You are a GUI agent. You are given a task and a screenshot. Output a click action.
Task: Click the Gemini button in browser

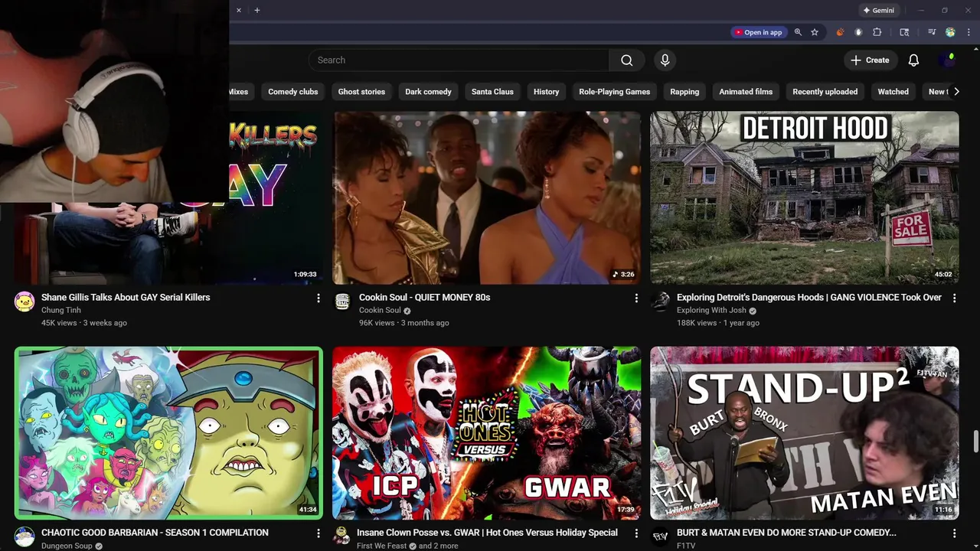coord(879,11)
